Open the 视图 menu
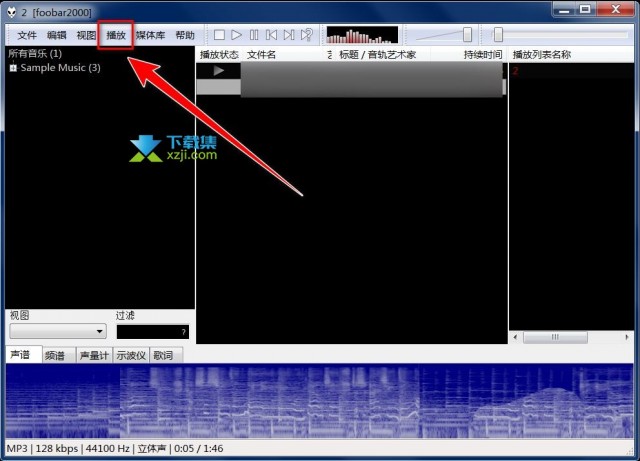Viewport: 640px width, 461px height. pos(86,36)
